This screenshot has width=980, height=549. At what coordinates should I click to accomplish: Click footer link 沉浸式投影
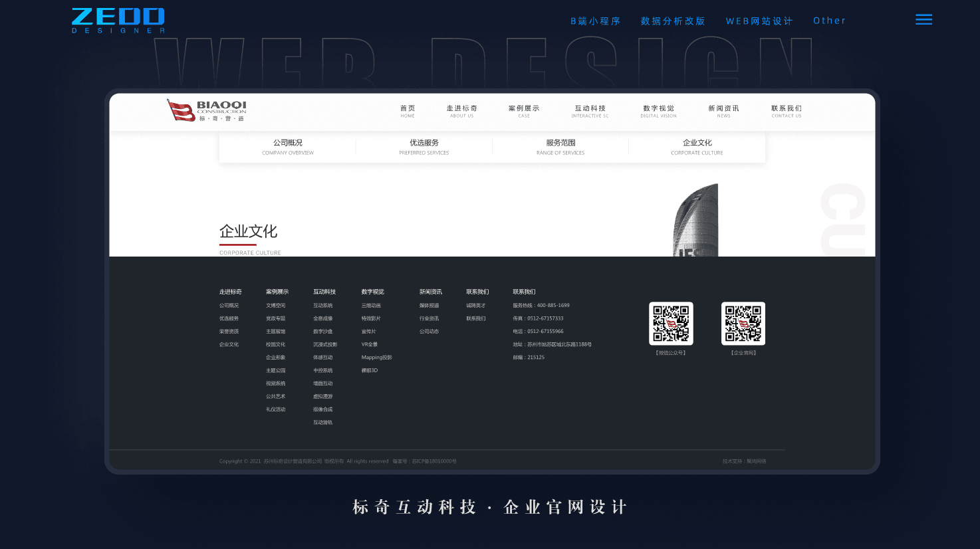tap(325, 344)
